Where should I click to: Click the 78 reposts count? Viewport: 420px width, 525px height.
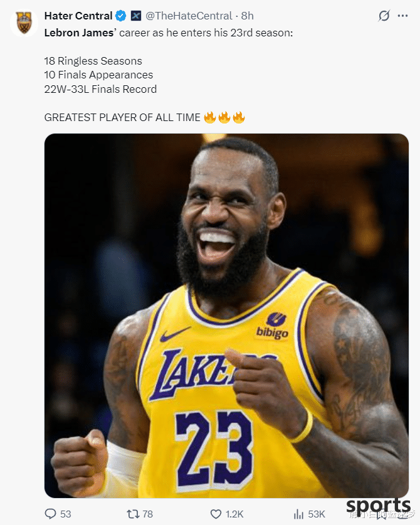pyautogui.click(x=147, y=514)
